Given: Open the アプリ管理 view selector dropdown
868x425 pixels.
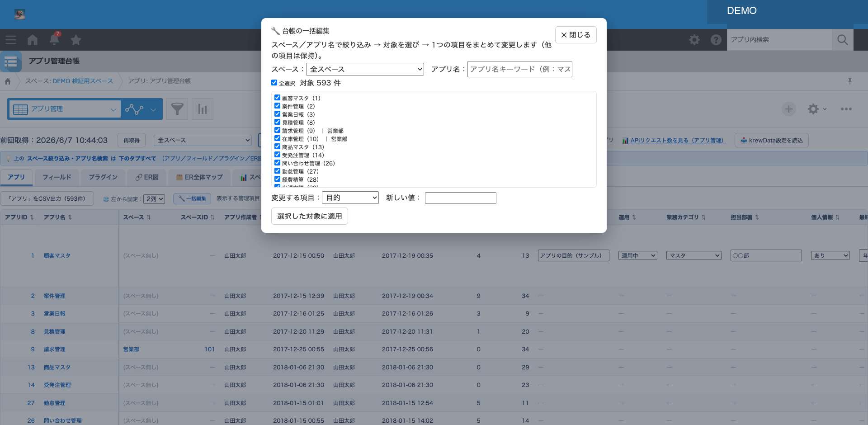Looking at the screenshot, I should [65, 109].
